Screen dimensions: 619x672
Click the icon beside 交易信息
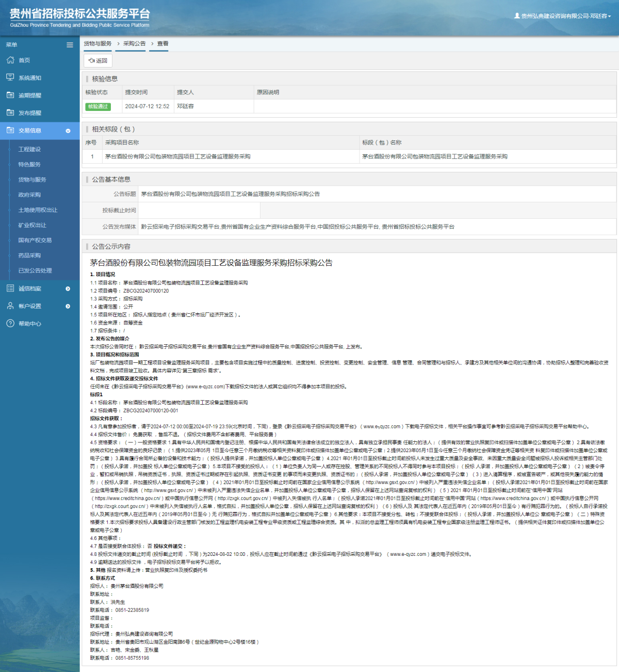10,130
